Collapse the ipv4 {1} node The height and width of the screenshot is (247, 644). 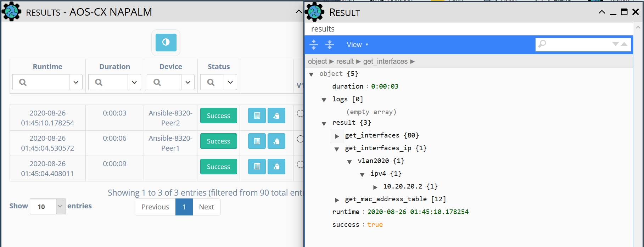click(362, 174)
